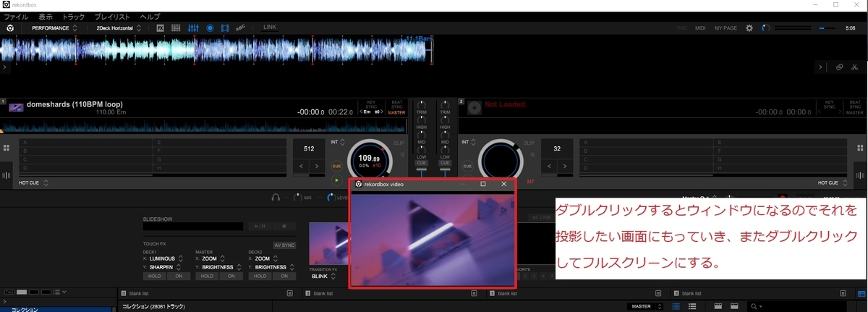Open the 表示 menu
868x312 pixels.
click(x=45, y=15)
